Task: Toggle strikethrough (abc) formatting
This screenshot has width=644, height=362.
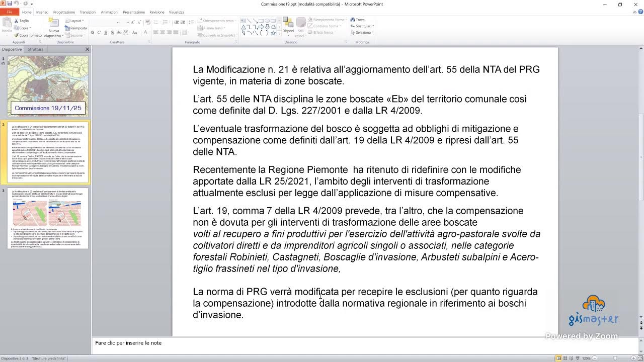Action: click(x=118, y=32)
